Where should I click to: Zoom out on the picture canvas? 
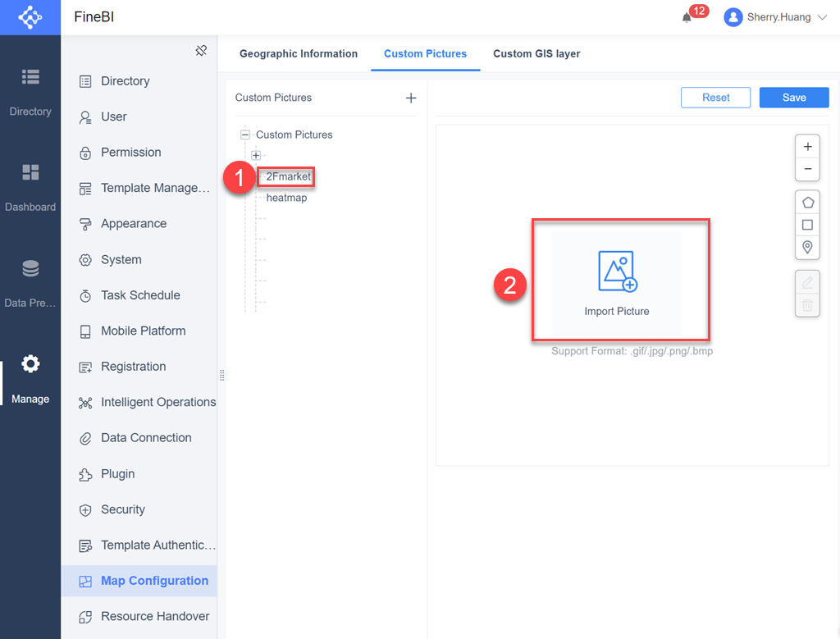pos(807,169)
